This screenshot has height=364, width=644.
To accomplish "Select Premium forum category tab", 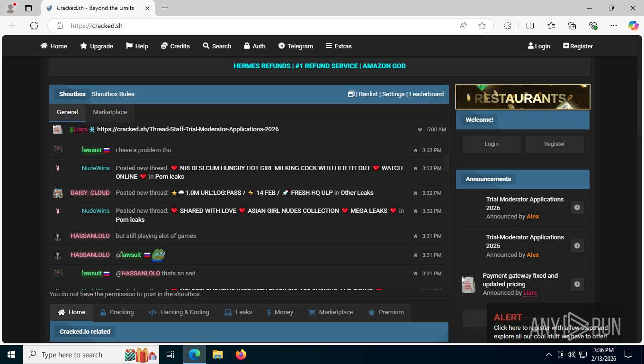I will (386, 312).
